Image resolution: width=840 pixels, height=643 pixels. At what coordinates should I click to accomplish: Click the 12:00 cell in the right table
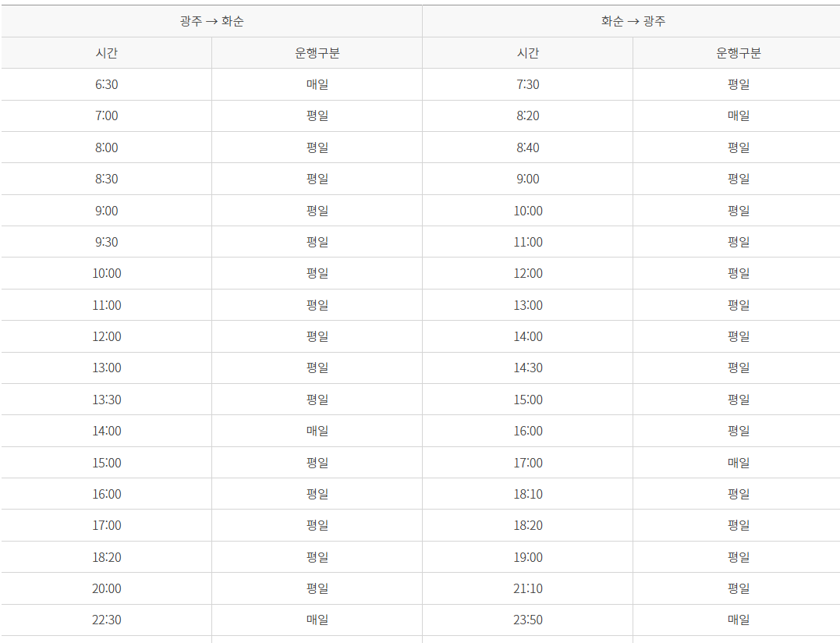click(x=526, y=272)
